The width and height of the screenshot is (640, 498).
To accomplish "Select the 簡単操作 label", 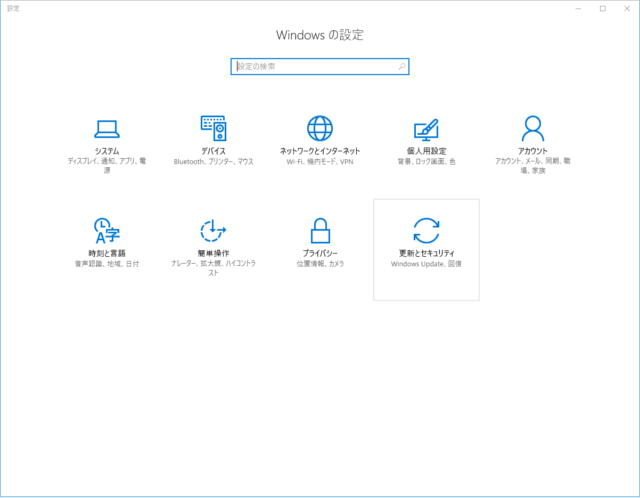I will pos(213,253).
